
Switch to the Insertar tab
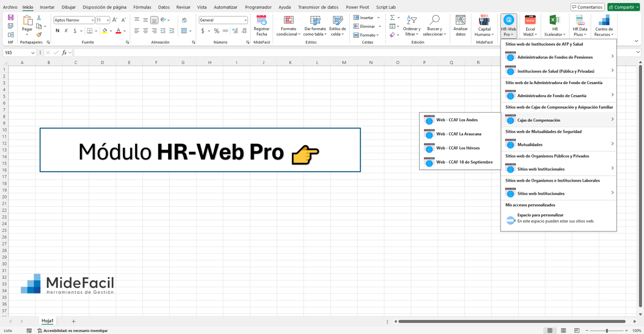point(47,7)
